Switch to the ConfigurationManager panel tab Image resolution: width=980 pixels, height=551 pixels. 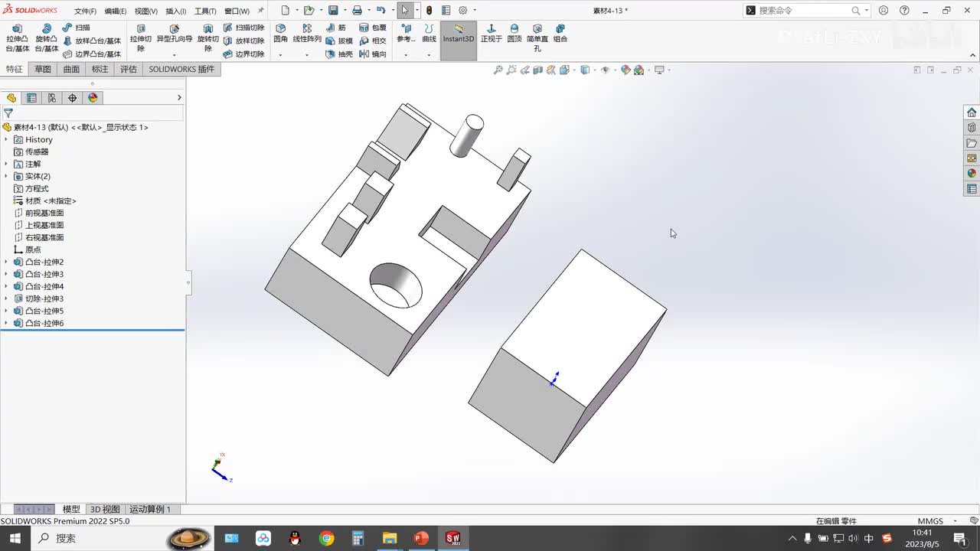pos(52,98)
